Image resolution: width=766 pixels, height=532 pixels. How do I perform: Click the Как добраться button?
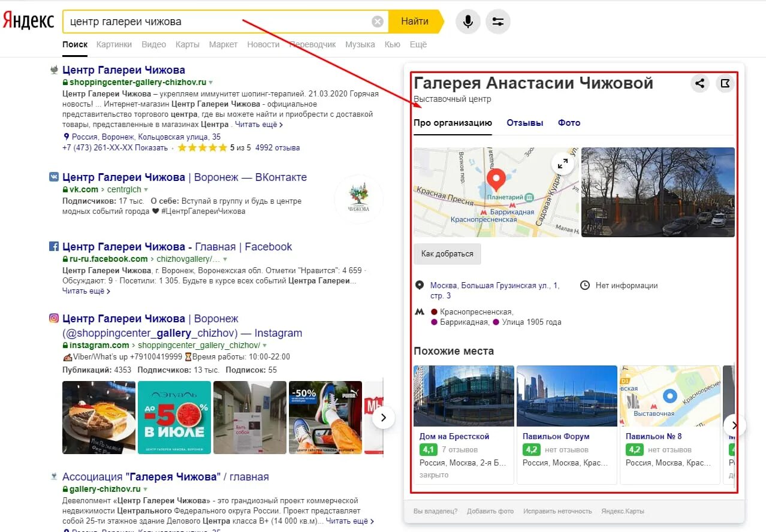coord(447,253)
